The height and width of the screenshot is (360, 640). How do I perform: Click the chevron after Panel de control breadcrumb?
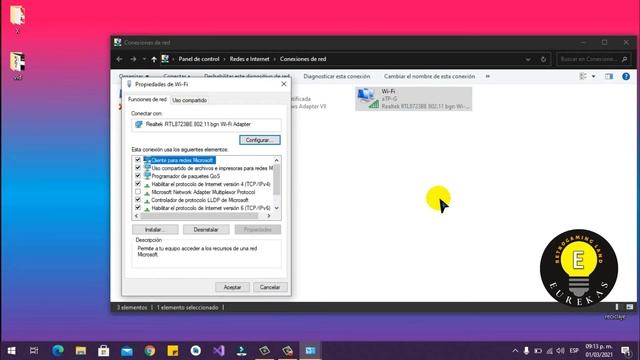224,59
